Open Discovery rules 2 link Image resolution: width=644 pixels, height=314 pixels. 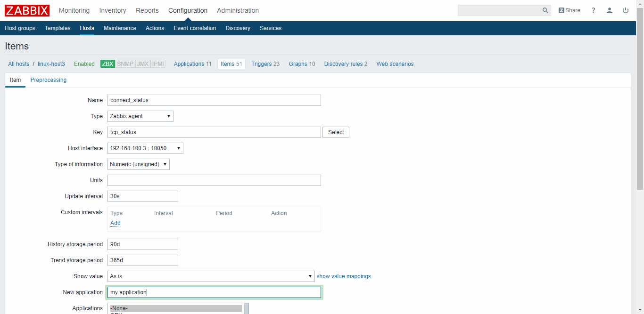[x=346, y=64]
